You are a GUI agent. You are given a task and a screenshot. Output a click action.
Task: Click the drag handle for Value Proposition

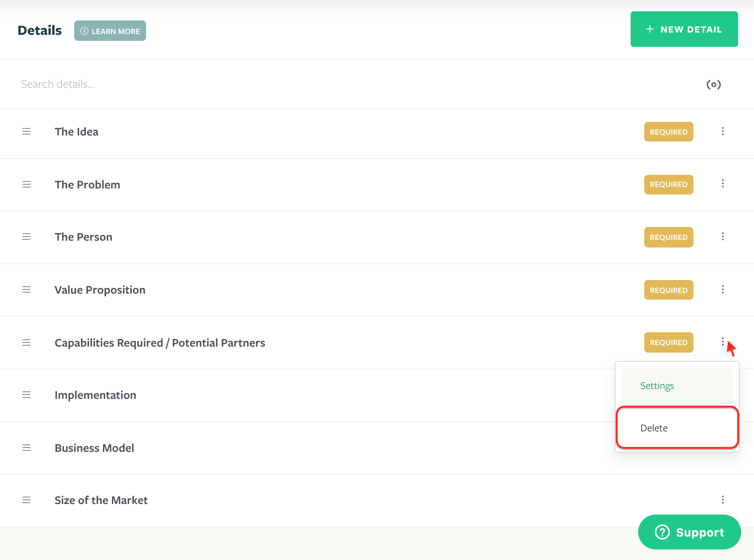pos(26,289)
